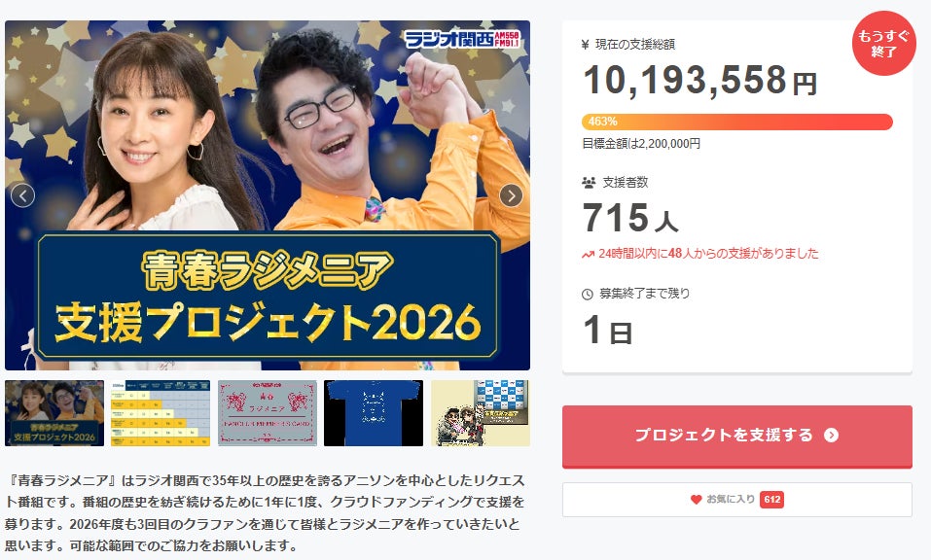Show the previous carousel image
The image size is (931, 560).
pyautogui.click(x=22, y=195)
